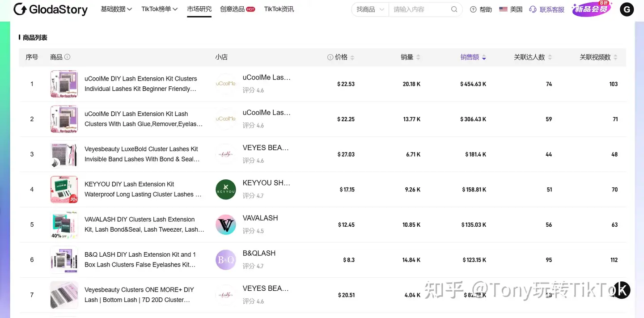Open the Veyesbeauty ONE MORE+ product thumbnail
The width and height of the screenshot is (644, 318).
coord(64,295)
